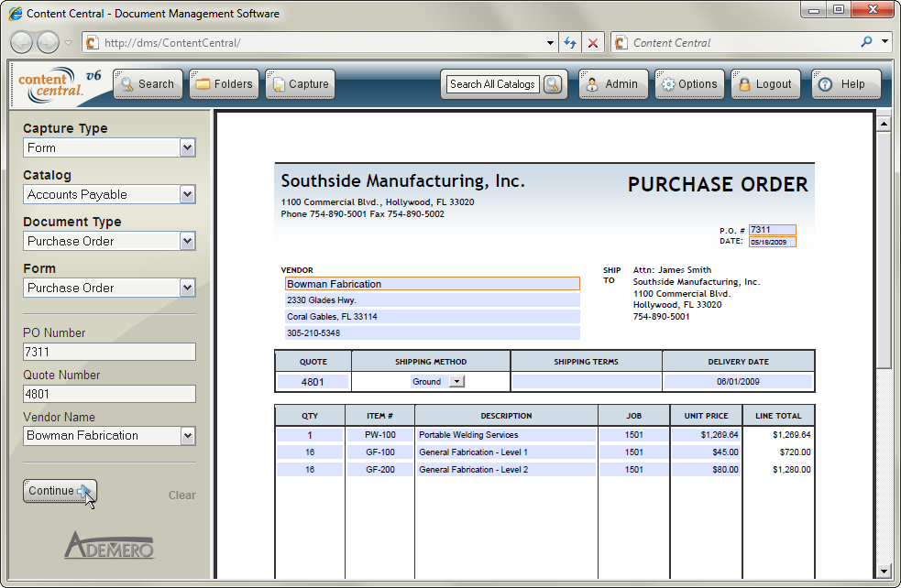Click the Continue button
Viewport: 901px width, 588px height.
(x=60, y=491)
